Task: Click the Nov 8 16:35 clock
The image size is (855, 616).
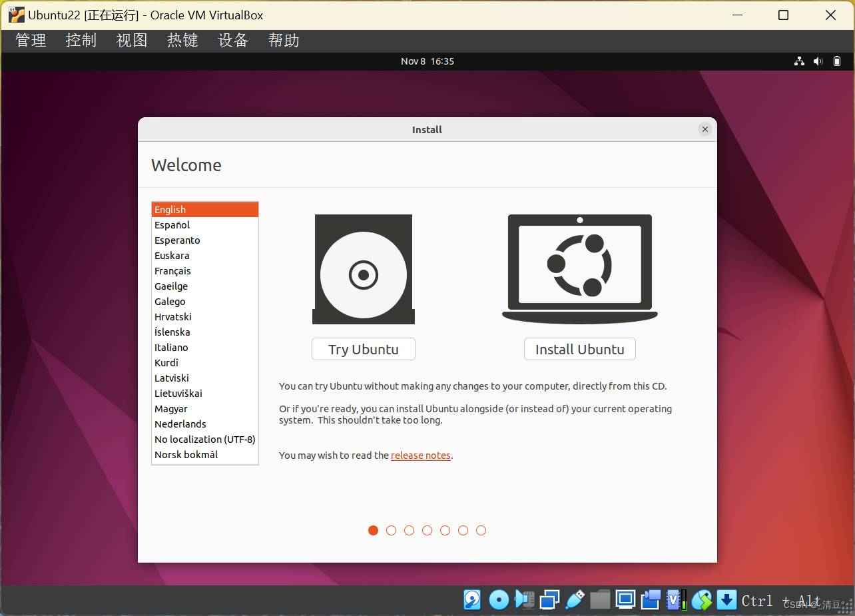Action: tap(427, 61)
